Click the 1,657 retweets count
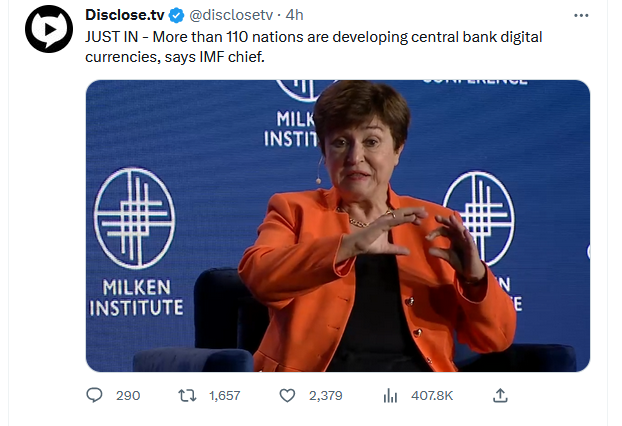 (x=224, y=396)
